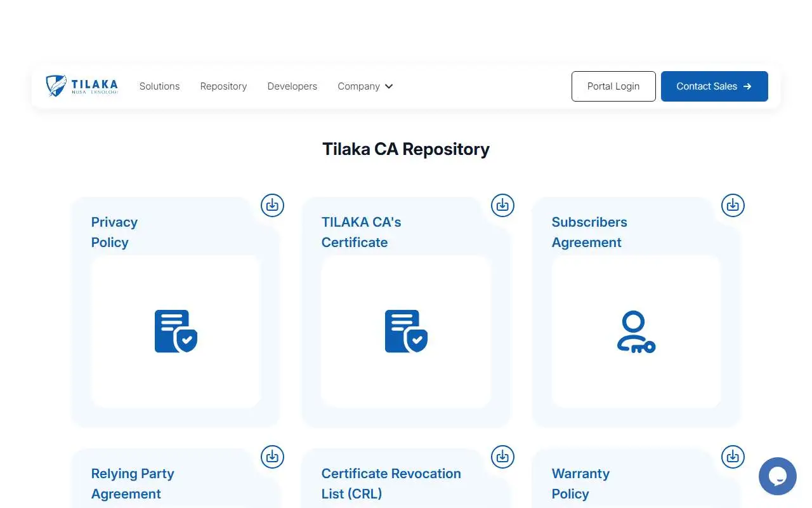The width and height of the screenshot is (812, 508).
Task: Download the Warranty Policy
Action: tap(733, 457)
